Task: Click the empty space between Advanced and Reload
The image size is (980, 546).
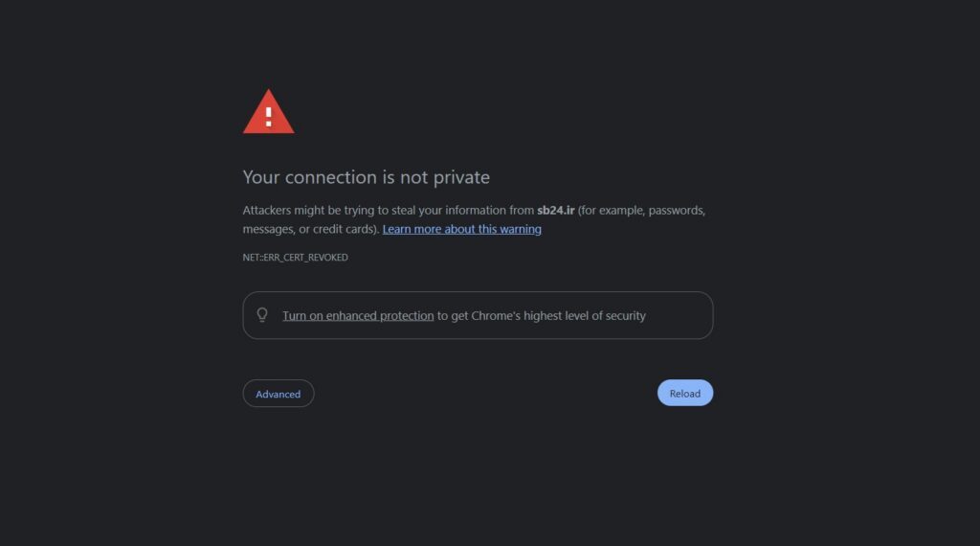Action: [x=485, y=394]
